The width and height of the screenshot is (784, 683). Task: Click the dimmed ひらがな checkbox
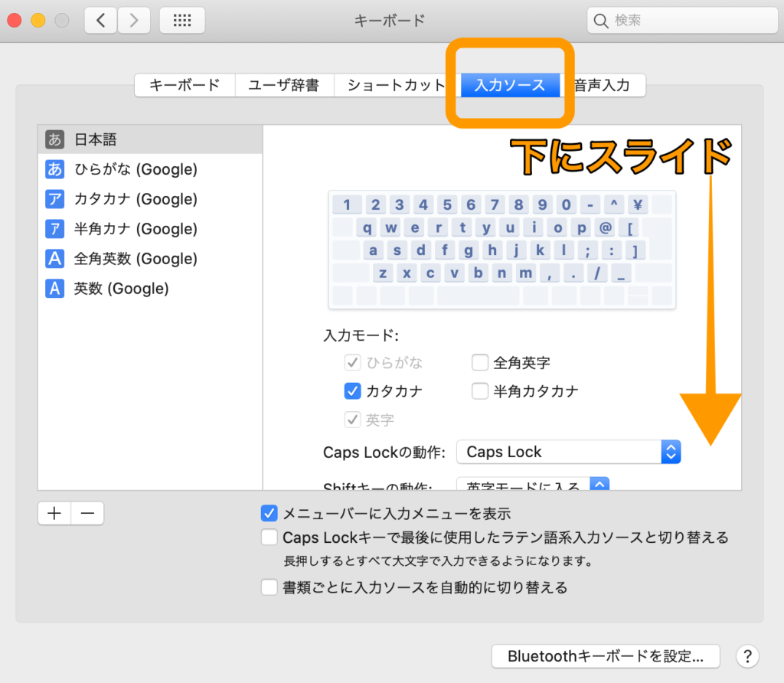[x=352, y=362]
